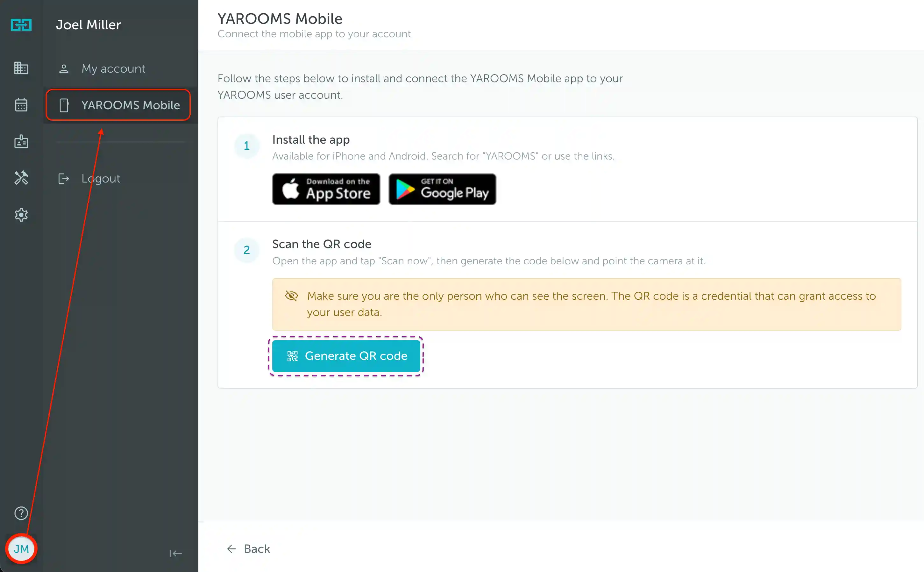Click the privacy warning message text
This screenshot has height=572, width=924.
(x=591, y=304)
